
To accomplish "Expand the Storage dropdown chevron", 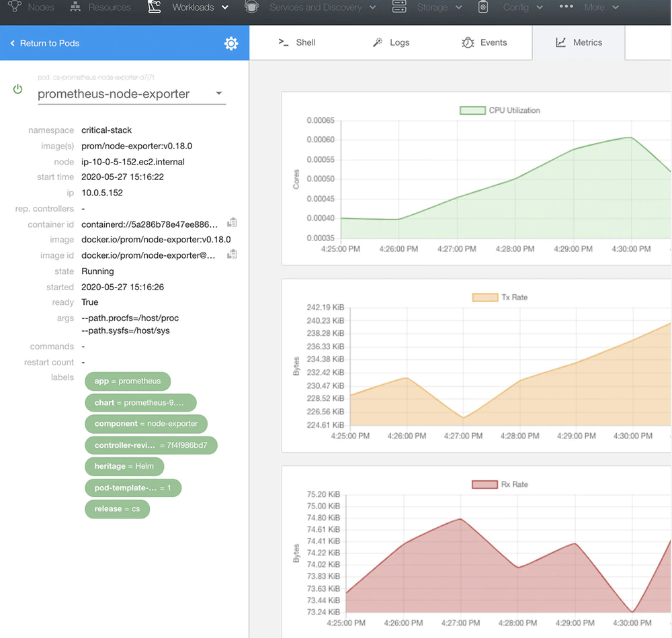I will click(458, 7).
